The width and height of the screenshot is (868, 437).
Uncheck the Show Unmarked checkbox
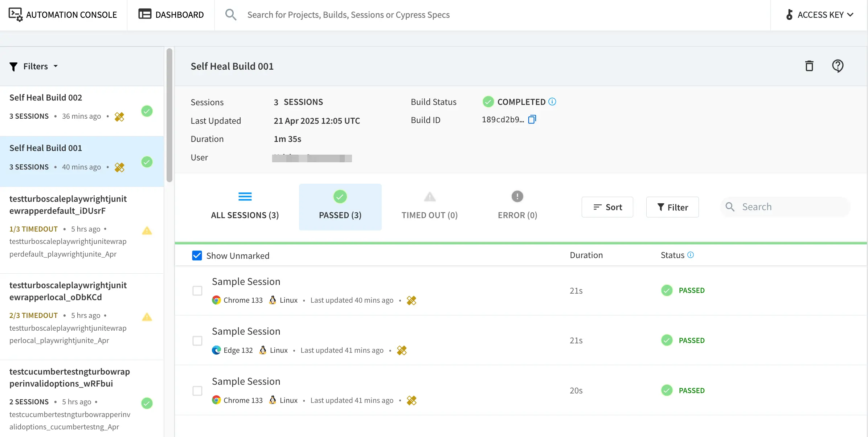197,256
